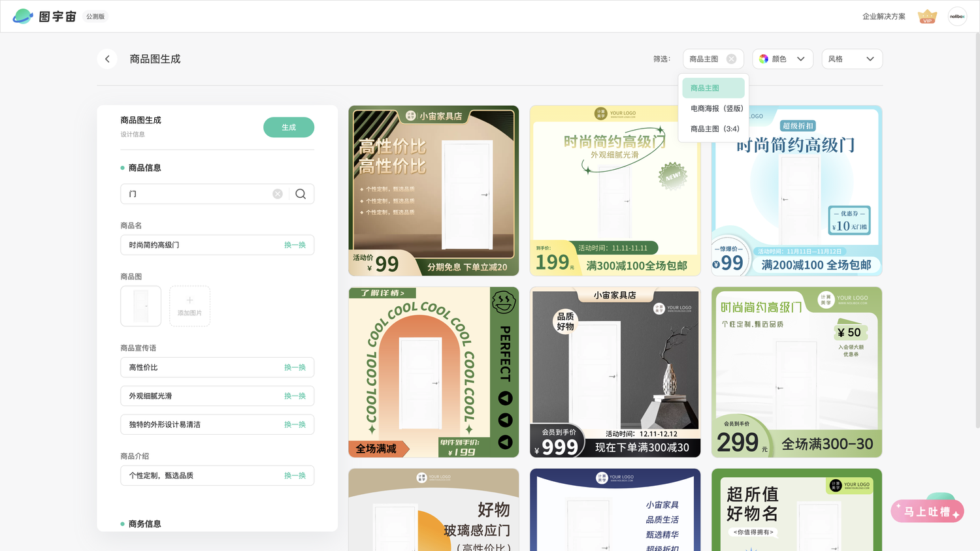
Task: Open the navy 小宙家具 品质生活 template
Action: [x=615, y=510]
